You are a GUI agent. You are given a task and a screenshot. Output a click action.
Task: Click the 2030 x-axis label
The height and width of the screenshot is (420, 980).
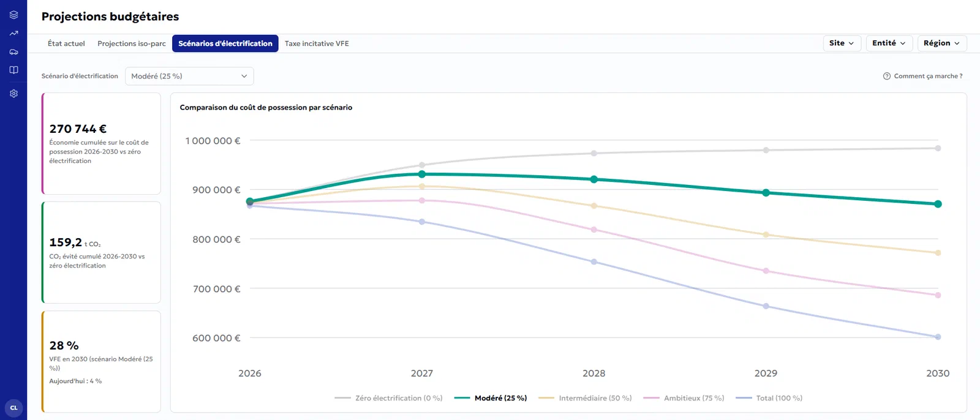pyautogui.click(x=938, y=373)
